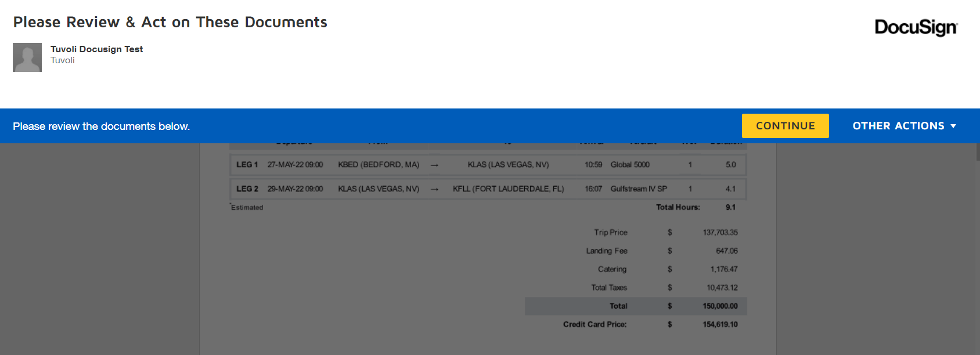Click the highlighted Total row amount 150,000.00
The image size is (980, 355).
(720, 306)
